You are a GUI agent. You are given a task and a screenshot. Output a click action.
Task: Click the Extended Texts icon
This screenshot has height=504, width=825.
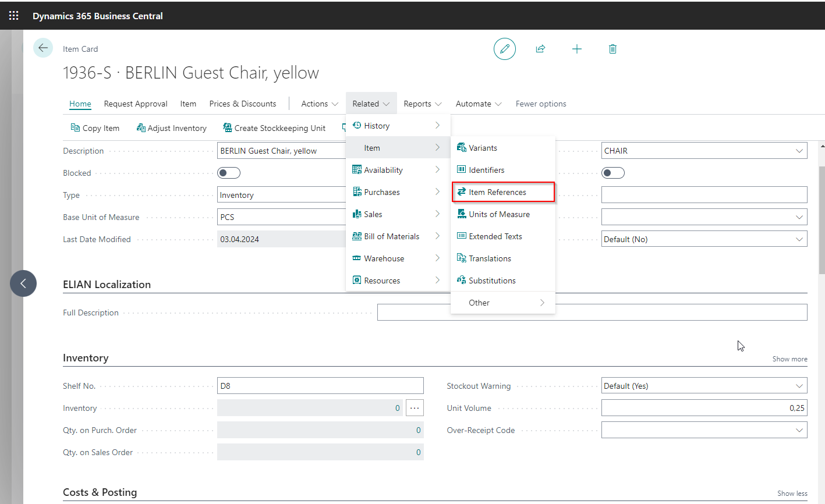point(462,236)
